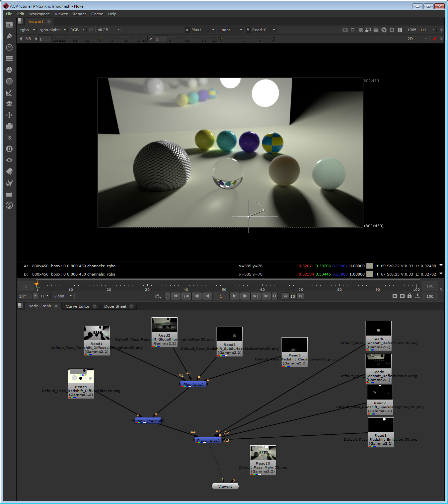This screenshot has width=448, height=504.
Task: Open the Keyer nodes icon
Action: click(x=9, y=93)
